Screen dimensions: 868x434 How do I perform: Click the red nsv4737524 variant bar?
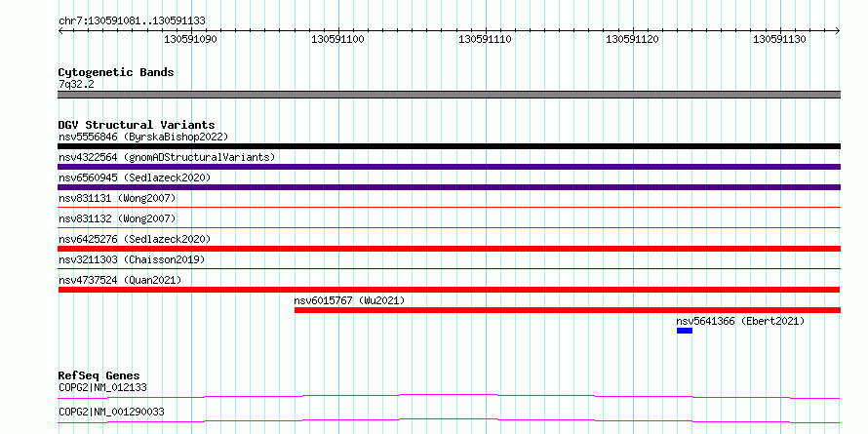coord(449,290)
